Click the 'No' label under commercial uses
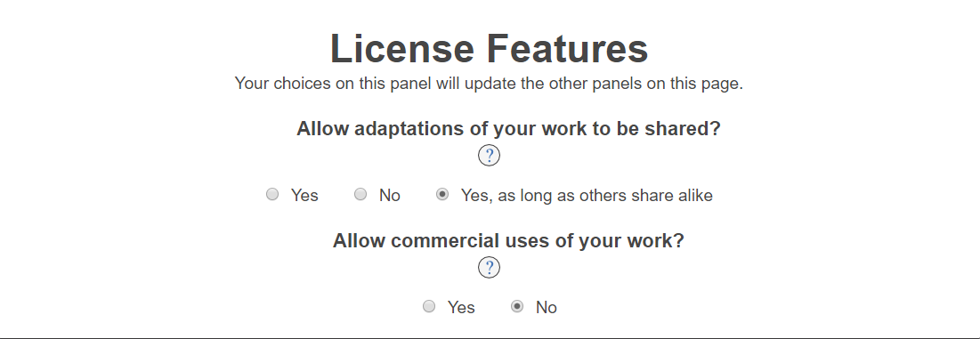This screenshot has height=339, width=980. click(547, 307)
